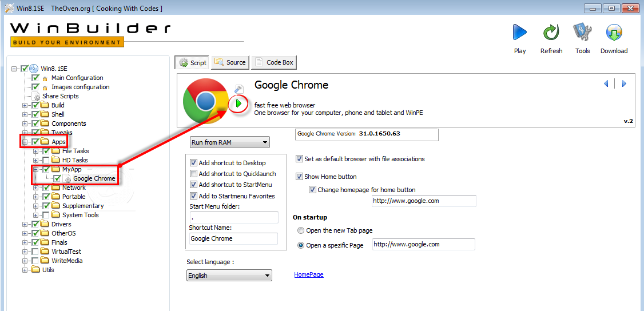The image size is (644, 311).
Task: Expand the File Tasks node
Action: click(35, 151)
